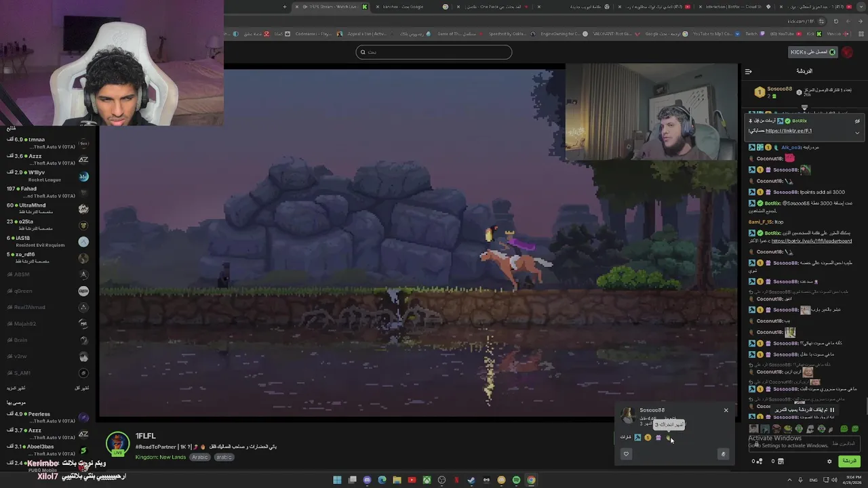Switch ENG keyboard language in tray

pos(814,480)
